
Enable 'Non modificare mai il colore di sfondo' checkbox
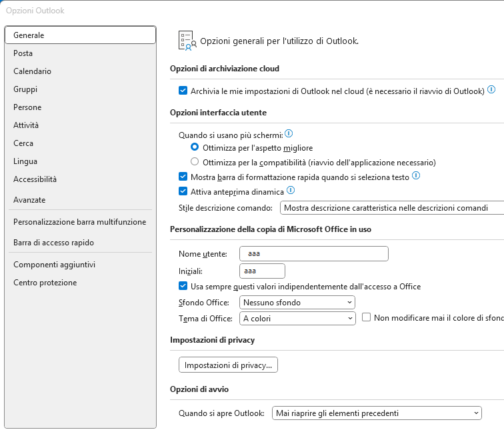point(366,317)
